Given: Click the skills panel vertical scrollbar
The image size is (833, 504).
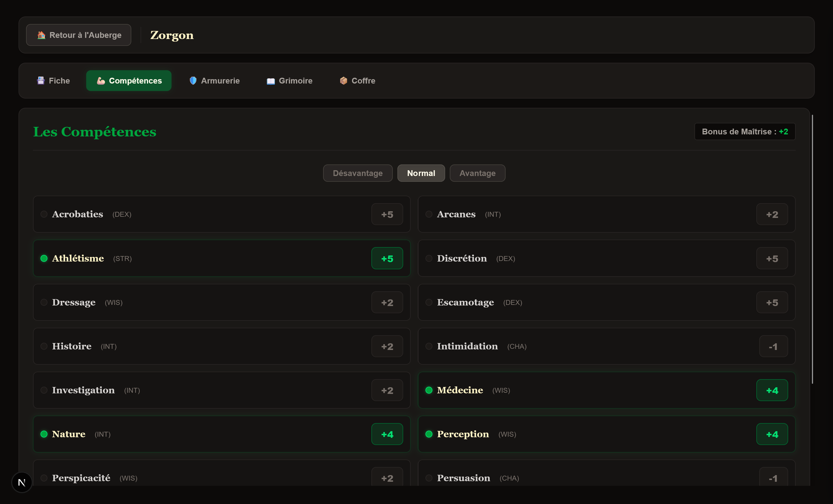Looking at the screenshot, I should point(812,249).
